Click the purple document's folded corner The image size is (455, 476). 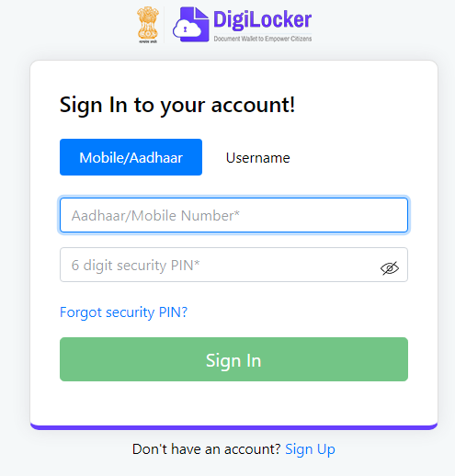[201, 14]
